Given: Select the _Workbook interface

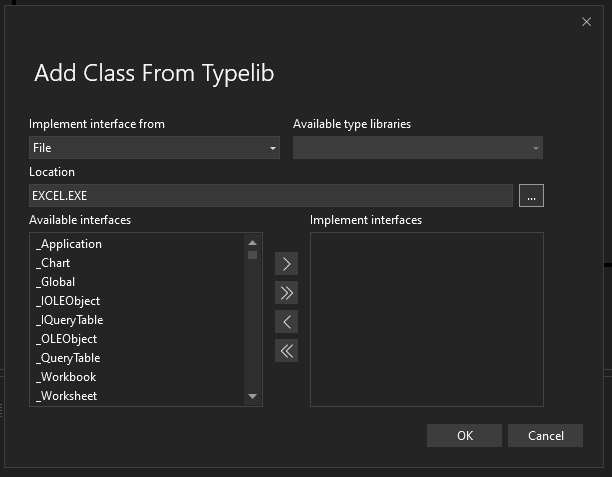Looking at the screenshot, I should click(x=67, y=377).
